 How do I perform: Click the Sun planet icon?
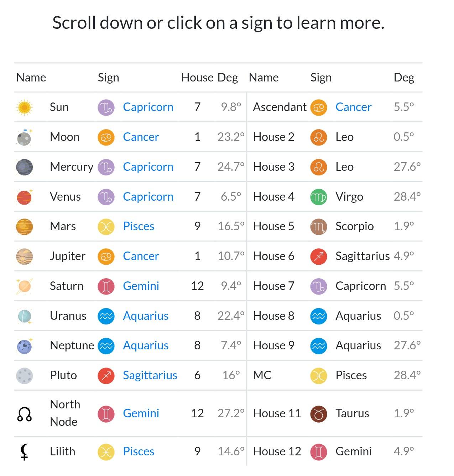(24, 107)
